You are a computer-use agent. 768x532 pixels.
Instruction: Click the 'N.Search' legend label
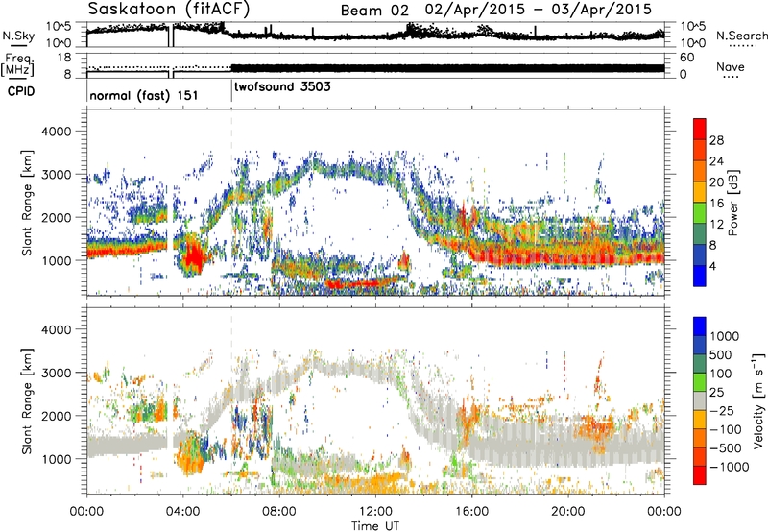tap(741, 36)
